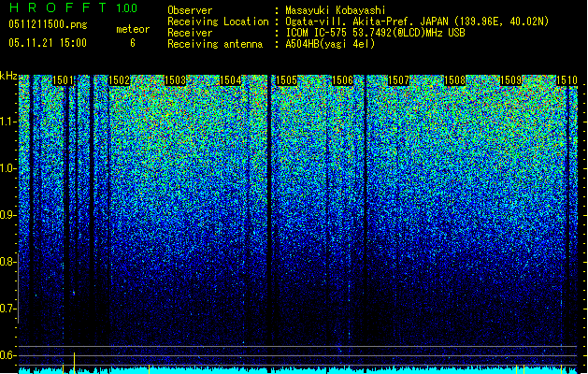Click the 0.9 frequency axis label

(x=7, y=215)
